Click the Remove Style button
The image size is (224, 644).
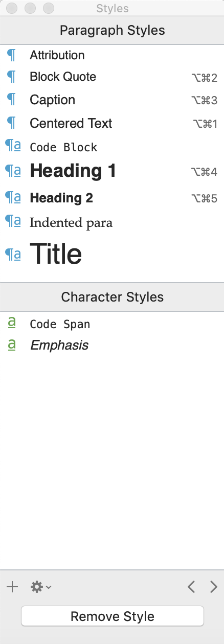point(113,616)
